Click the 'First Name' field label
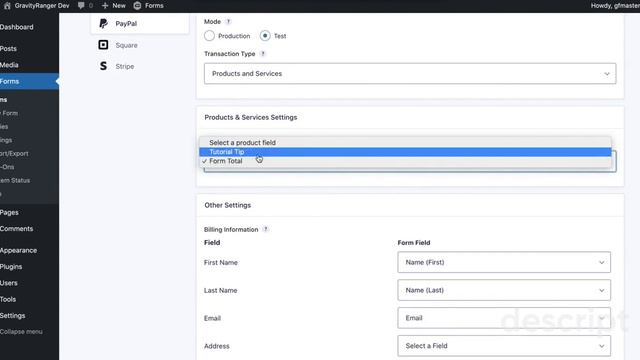The height and width of the screenshot is (360, 640). point(220,262)
